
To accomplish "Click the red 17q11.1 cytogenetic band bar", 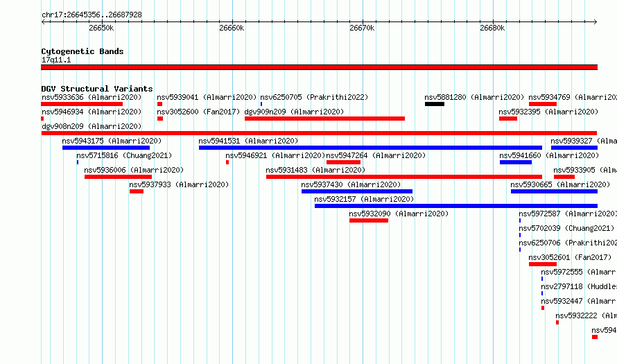I will 319,67.
